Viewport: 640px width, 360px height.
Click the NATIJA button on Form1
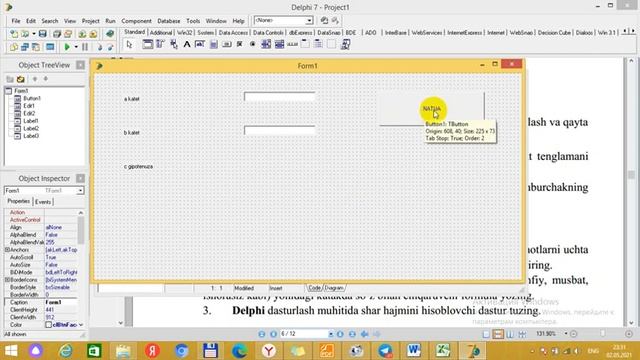click(x=431, y=109)
